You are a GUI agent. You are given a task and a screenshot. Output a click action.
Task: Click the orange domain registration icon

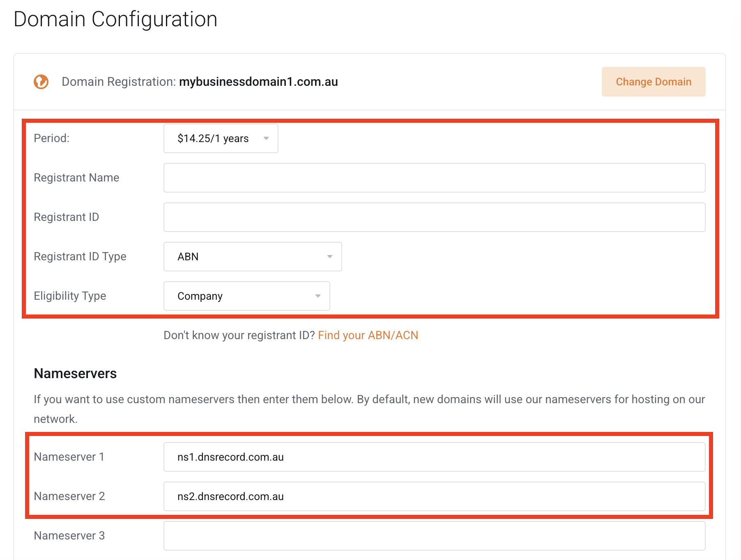pyautogui.click(x=41, y=82)
